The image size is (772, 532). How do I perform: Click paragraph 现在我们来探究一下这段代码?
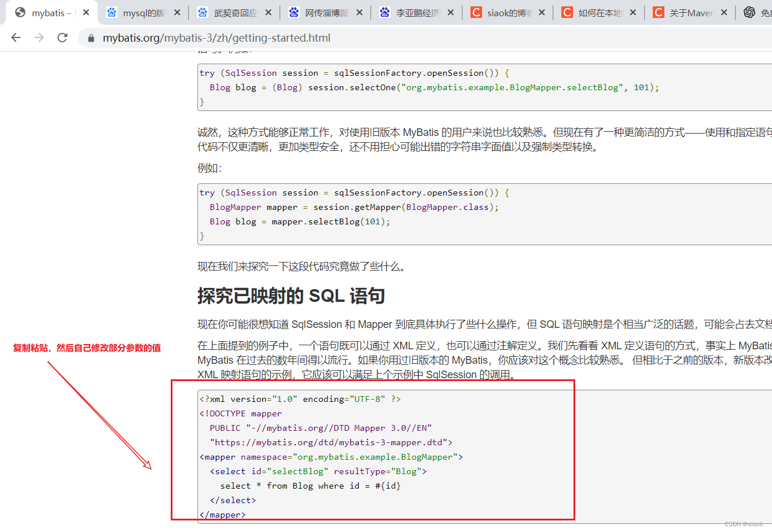(302, 267)
